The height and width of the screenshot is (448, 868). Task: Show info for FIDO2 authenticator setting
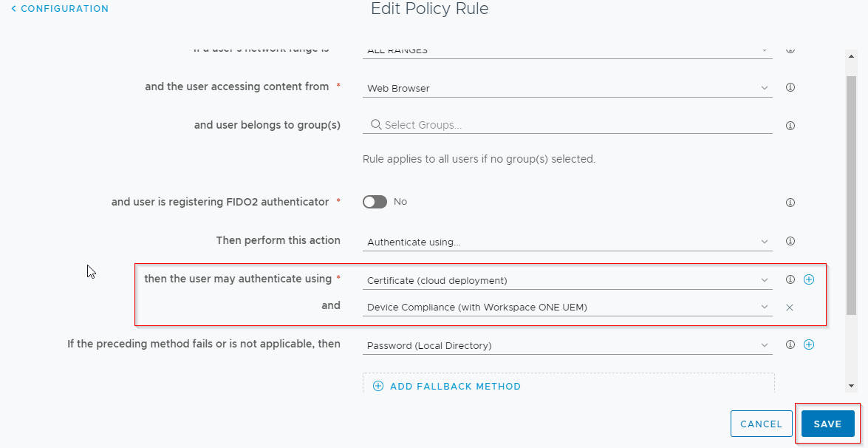(790, 201)
